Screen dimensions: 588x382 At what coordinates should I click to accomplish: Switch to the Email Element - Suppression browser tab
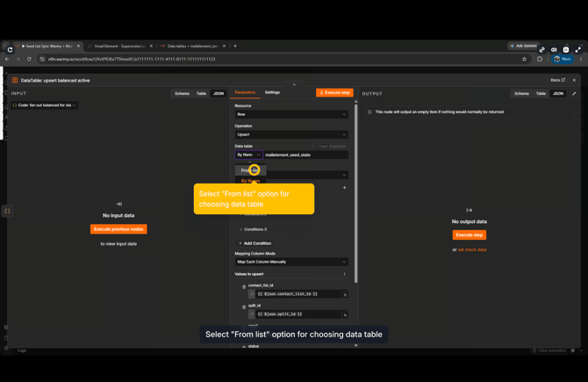tap(119, 46)
